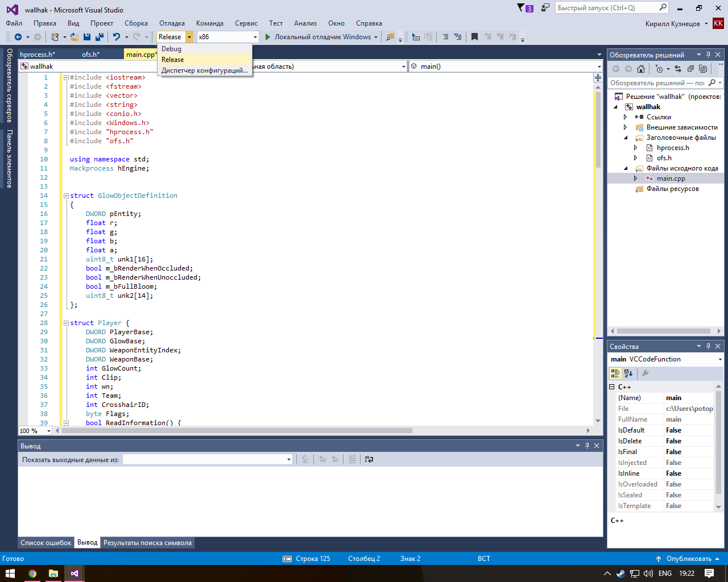
Task: Collapse all in Solution Explorer
Action: click(690, 69)
